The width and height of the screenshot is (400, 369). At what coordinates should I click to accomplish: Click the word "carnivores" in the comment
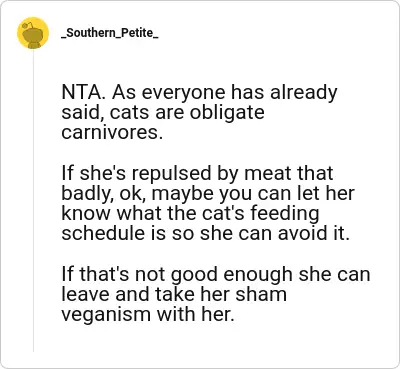point(113,132)
